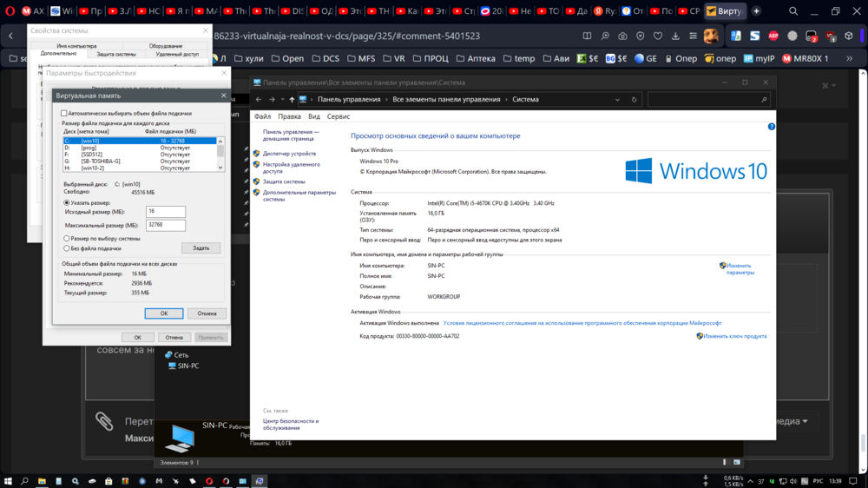Screen dimensions: 868x488
Task: Open 'Защита системы' sidebar link
Action: click(284, 181)
